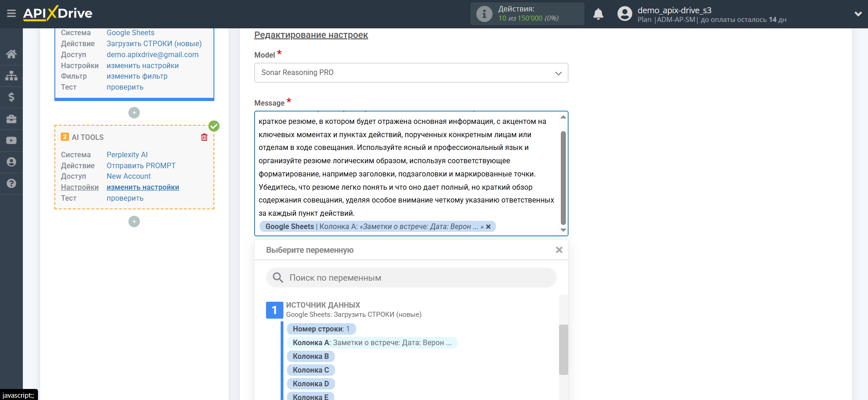Click the message textarea scroll up arrow

(563, 117)
